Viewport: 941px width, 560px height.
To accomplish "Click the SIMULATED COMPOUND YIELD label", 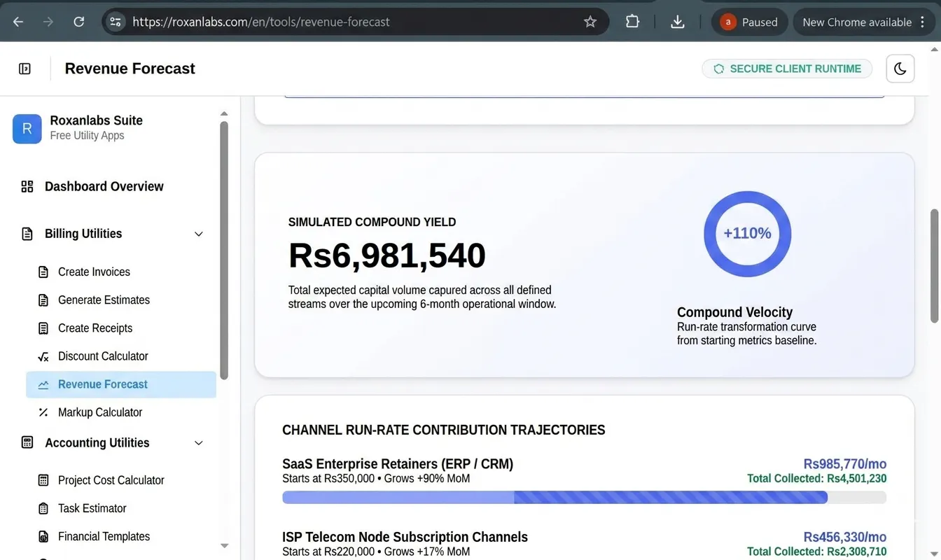I will [x=372, y=222].
